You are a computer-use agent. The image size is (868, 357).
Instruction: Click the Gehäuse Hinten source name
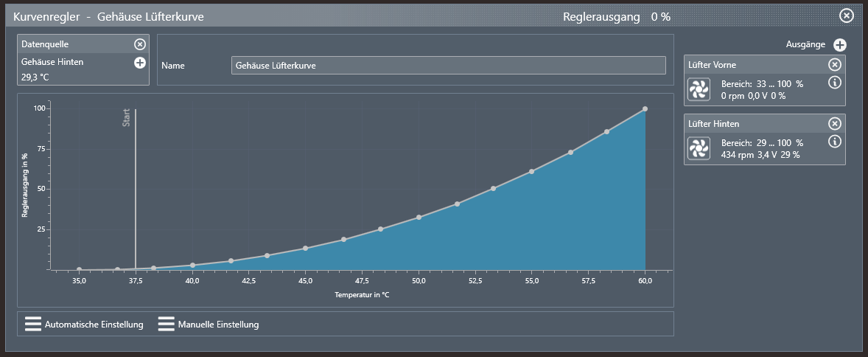[x=52, y=62]
